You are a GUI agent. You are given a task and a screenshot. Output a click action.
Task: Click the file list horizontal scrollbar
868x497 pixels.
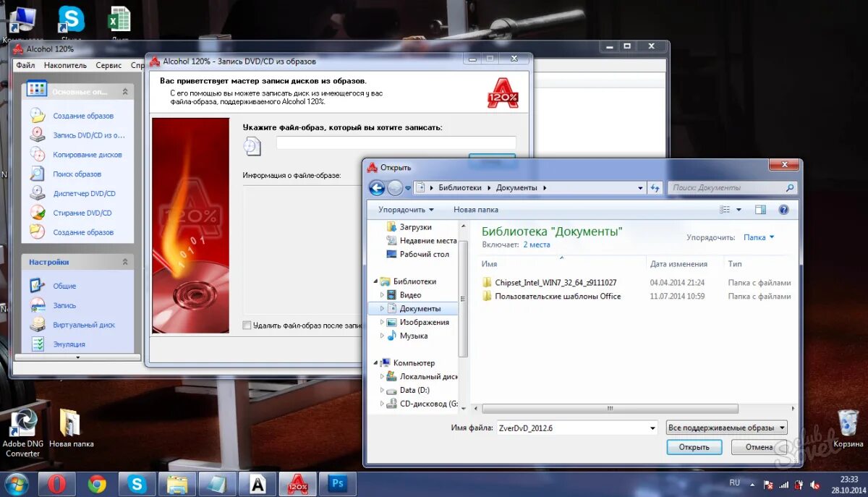point(610,409)
